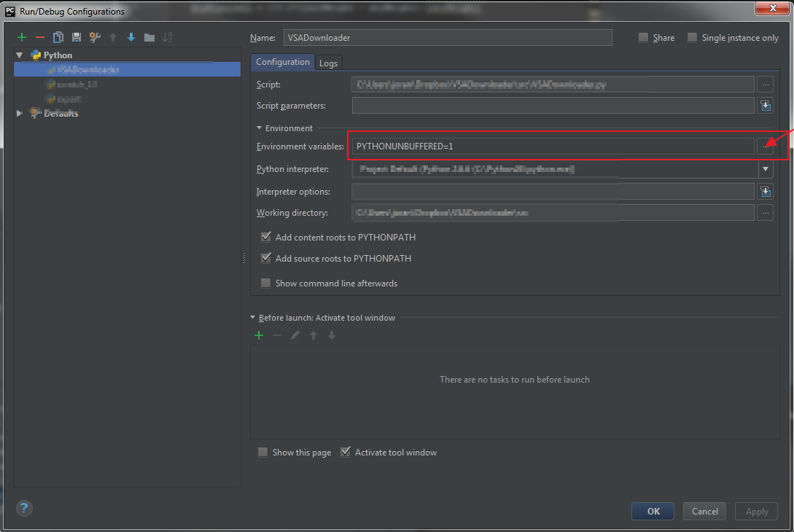The width and height of the screenshot is (794, 532).
Task: Add a before-launch task
Action: pyautogui.click(x=258, y=335)
